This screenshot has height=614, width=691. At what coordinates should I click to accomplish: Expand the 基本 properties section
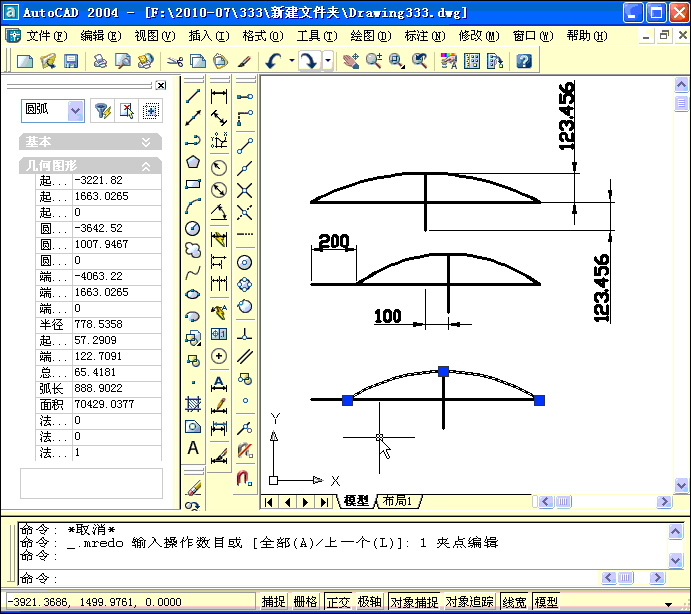pyautogui.click(x=146, y=142)
